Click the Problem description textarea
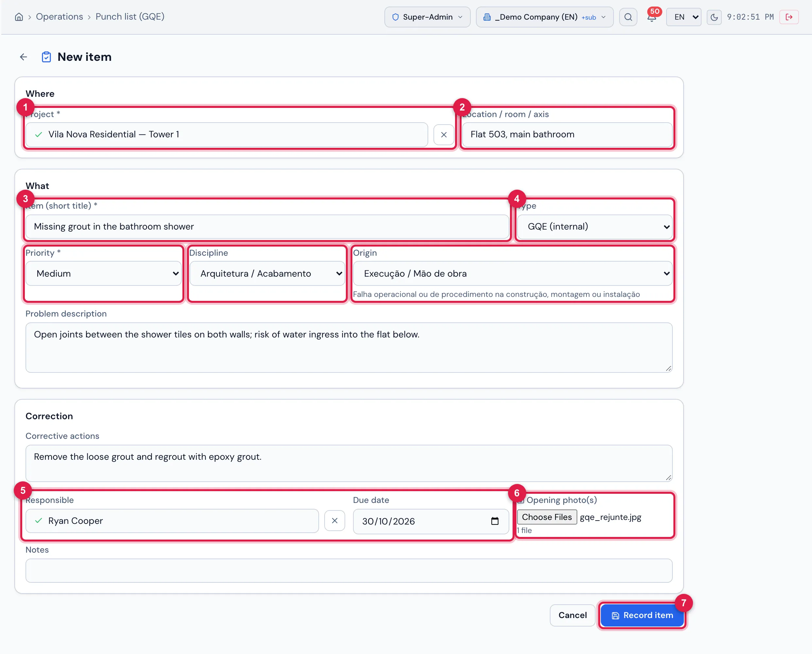Image resolution: width=812 pixels, height=654 pixels. [349, 347]
